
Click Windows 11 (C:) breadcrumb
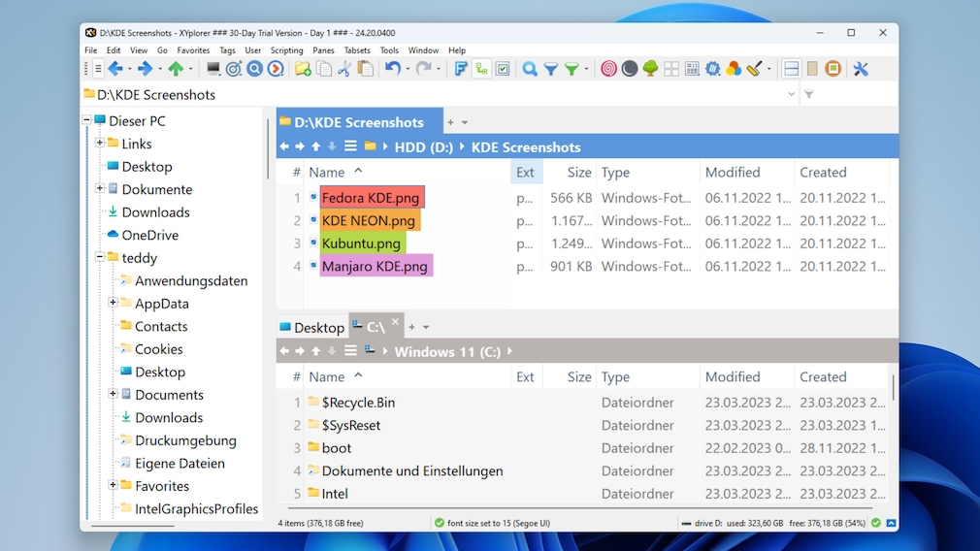pos(447,352)
